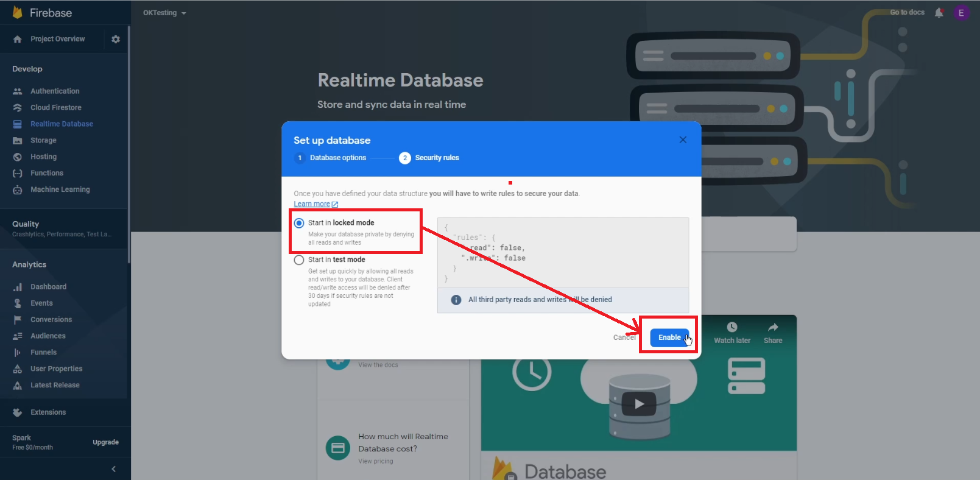Open the OKTesting project dropdown
Screen dimensions: 980x480
pyautogui.click(x=164, y=13)
